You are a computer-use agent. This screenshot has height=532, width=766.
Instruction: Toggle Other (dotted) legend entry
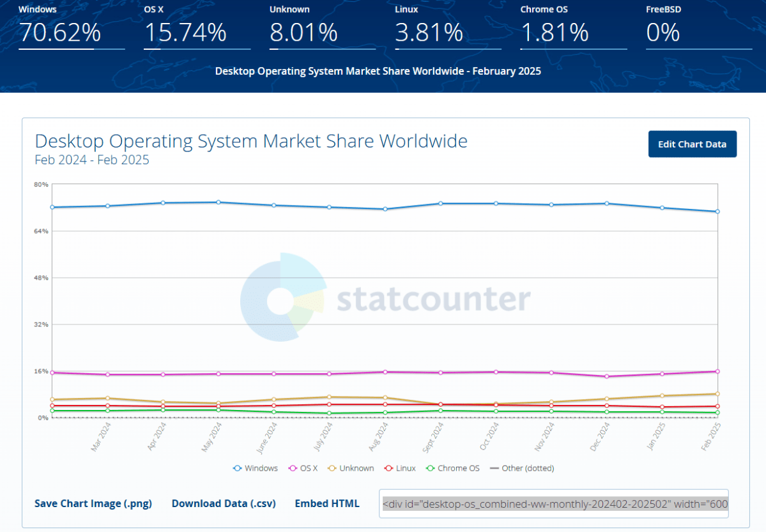click(x=522, y=468)
